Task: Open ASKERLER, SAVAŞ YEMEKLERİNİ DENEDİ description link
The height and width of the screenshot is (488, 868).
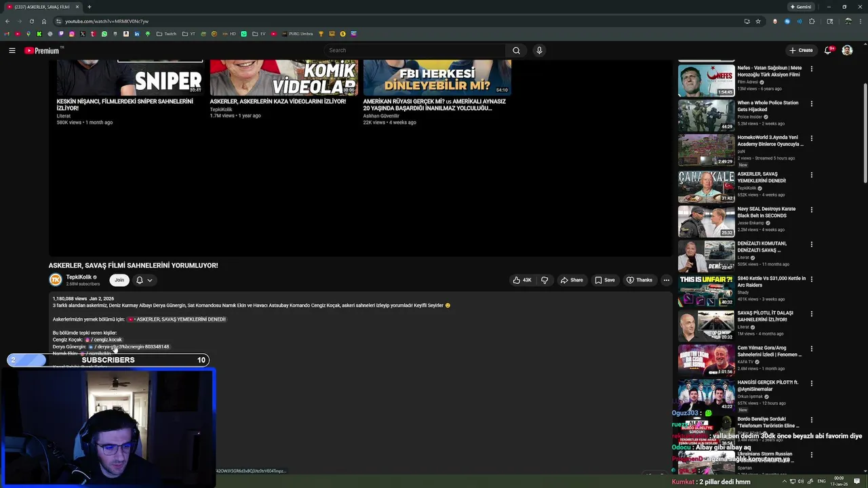Action: (x=176, y=319)
